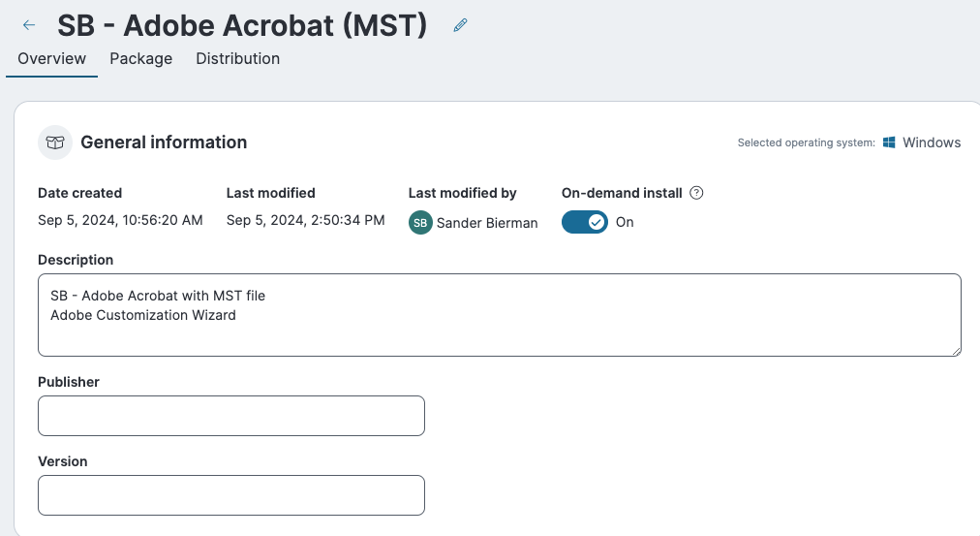Focus the Version input field
980x536 pixels.
tap(231, 495)
